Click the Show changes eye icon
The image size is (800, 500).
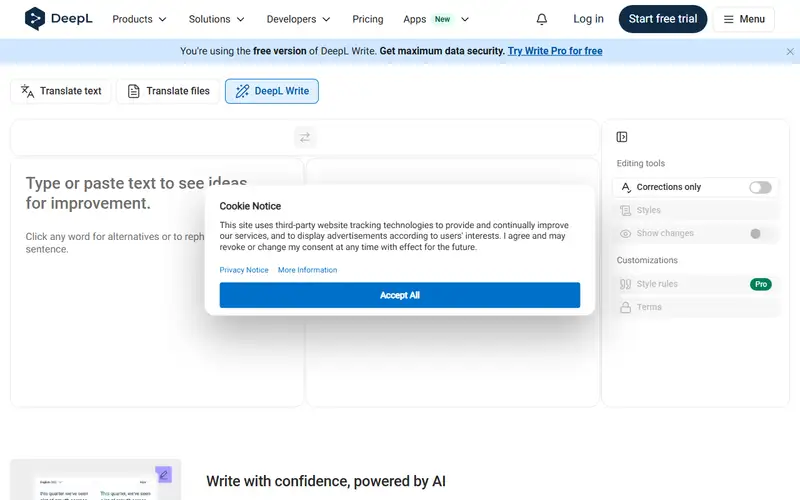(625, 234)
